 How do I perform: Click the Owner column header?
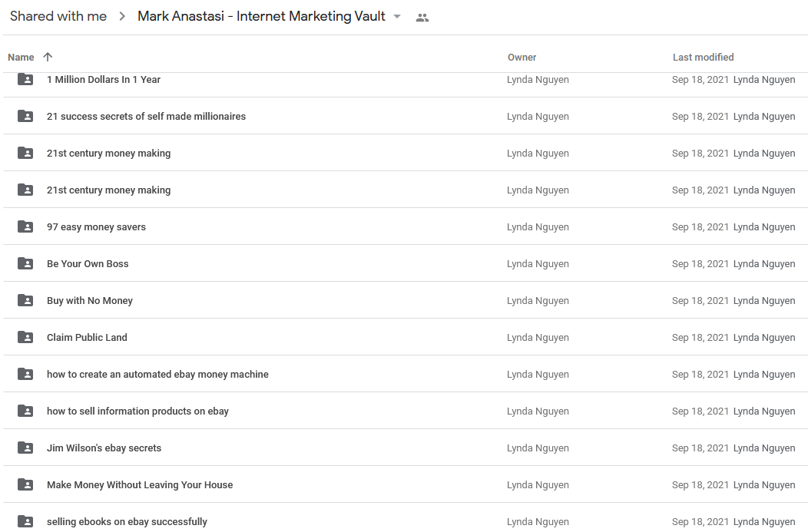pyautogui.click(x=522, y=57)
